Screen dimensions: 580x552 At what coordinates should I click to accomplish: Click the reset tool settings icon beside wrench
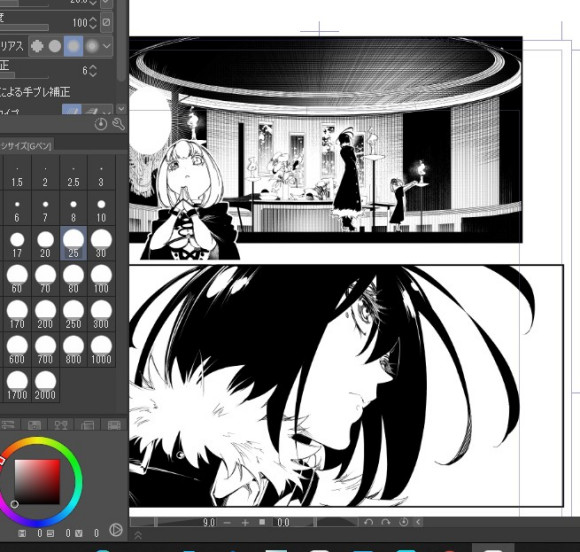[x=101, y=124]
